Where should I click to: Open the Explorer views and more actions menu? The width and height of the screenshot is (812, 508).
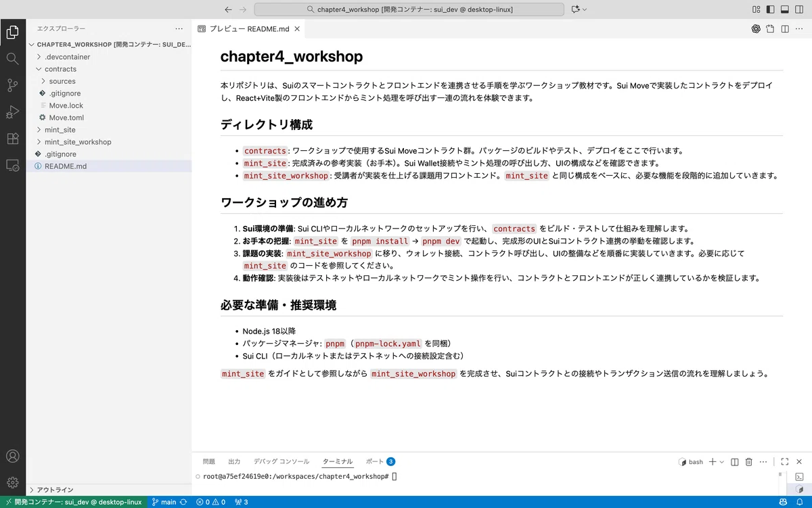coord(179,29)
